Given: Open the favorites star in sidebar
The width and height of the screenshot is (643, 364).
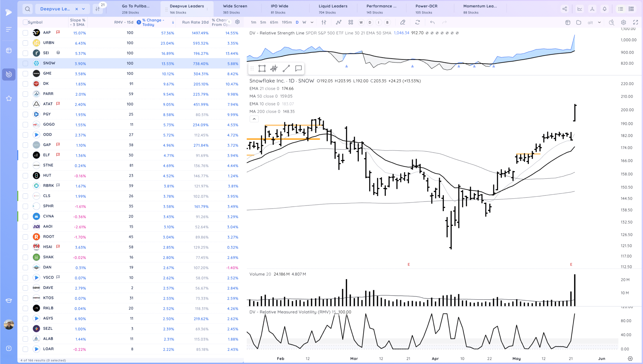Looking at the screenshot, I should click(x=9, y=98).
